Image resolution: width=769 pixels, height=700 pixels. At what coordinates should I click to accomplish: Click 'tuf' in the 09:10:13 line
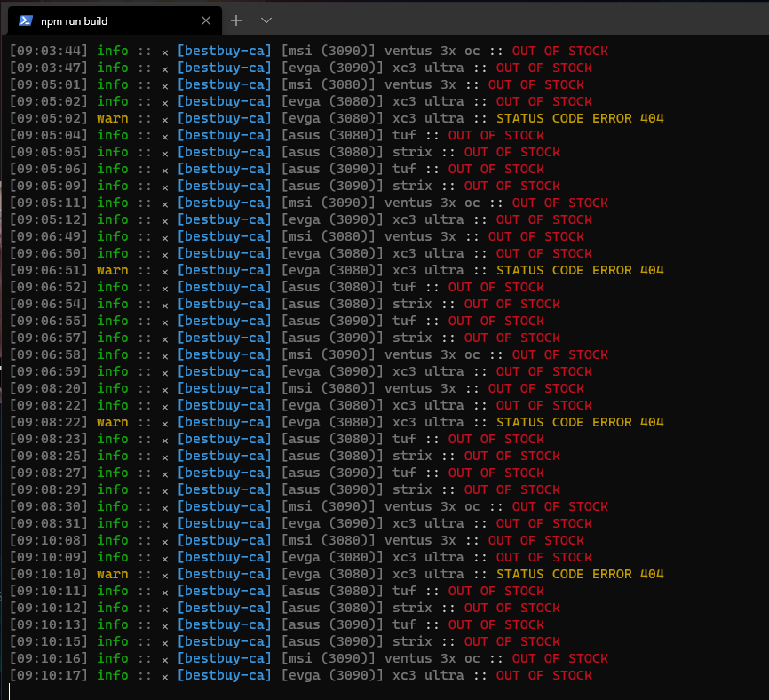click(x=404, y=624)
